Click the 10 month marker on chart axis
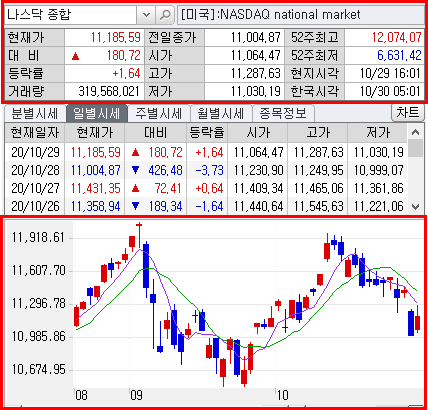This screenshot has width=428, height=410. point(282,395)
